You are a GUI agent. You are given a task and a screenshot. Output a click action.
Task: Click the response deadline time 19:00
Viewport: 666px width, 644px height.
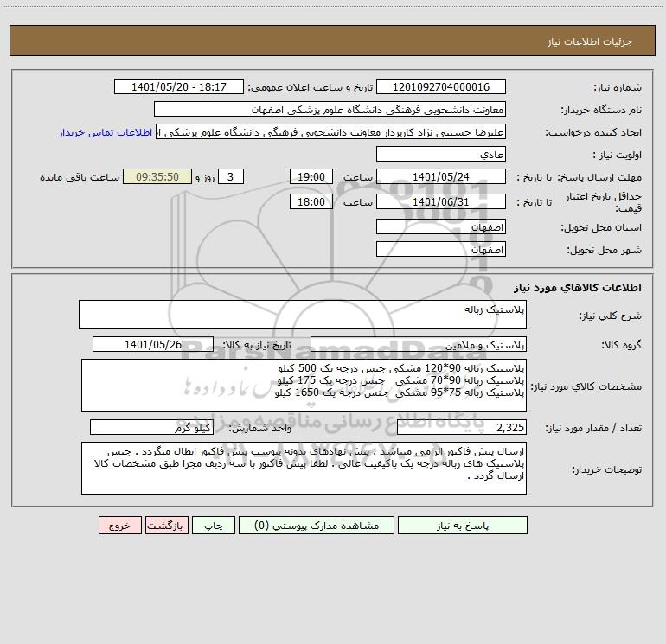click(311, 176)
